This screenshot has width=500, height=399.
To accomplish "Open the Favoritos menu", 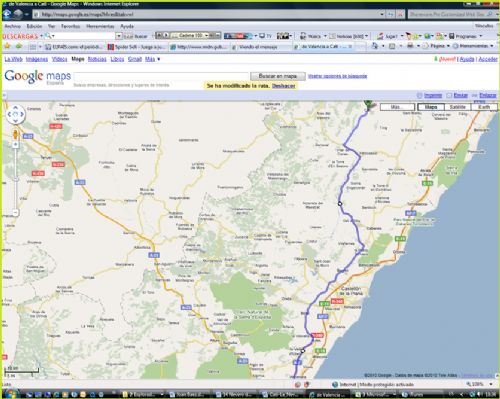I will [70, 26].
